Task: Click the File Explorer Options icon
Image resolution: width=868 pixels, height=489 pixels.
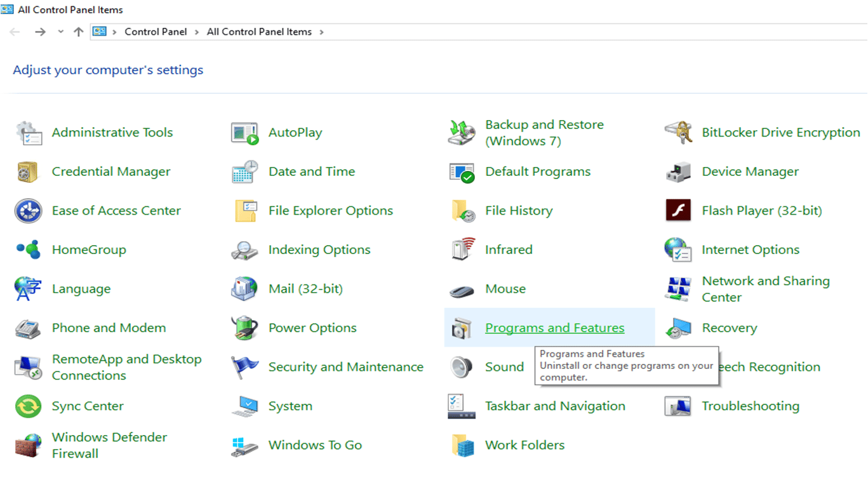Action: pos(245,211)
